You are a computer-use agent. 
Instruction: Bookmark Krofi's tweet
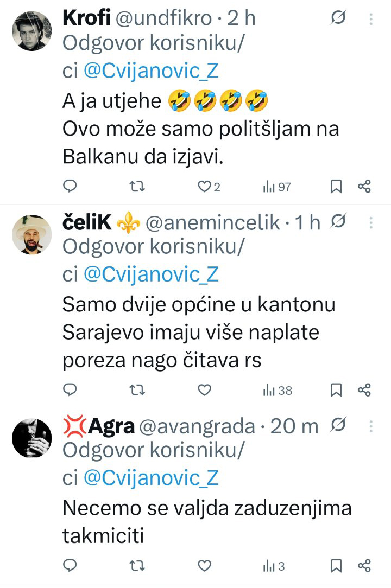336,187
